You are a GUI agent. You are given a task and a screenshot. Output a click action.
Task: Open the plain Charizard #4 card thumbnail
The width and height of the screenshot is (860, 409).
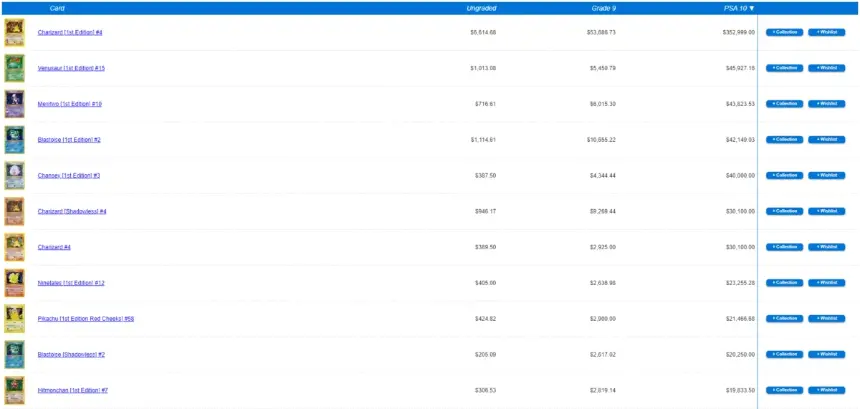(x=14, y=247)
